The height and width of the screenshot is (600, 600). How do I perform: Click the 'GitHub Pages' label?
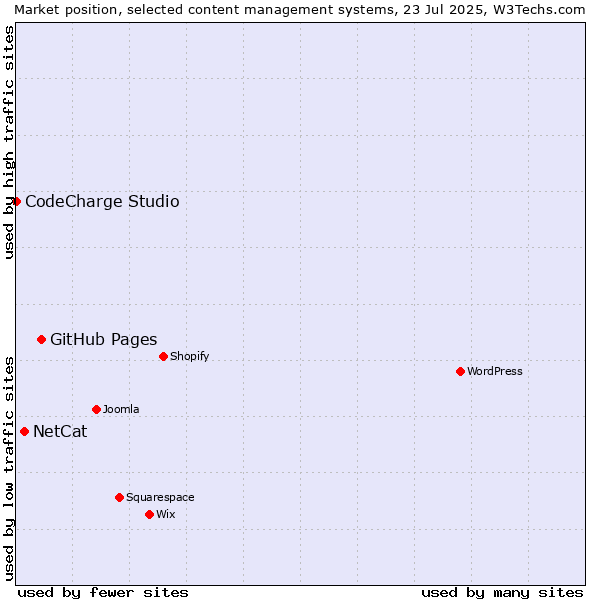tap(104, 339)
